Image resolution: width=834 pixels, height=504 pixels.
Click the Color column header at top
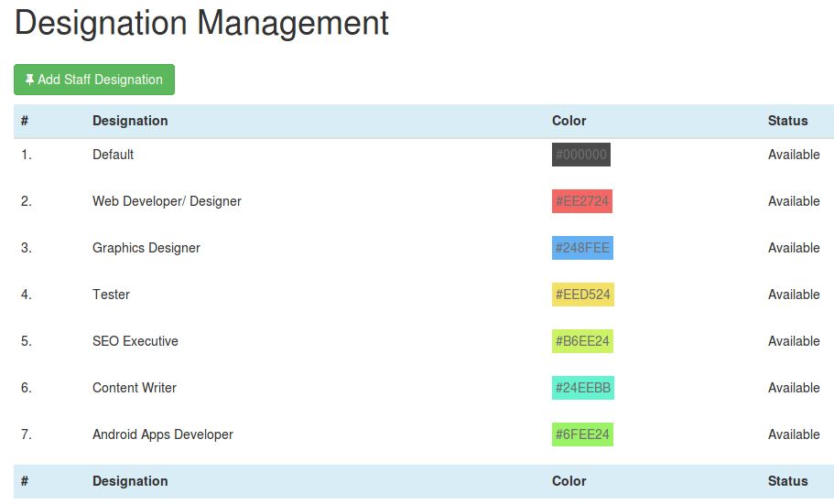[x=569, y=121]
